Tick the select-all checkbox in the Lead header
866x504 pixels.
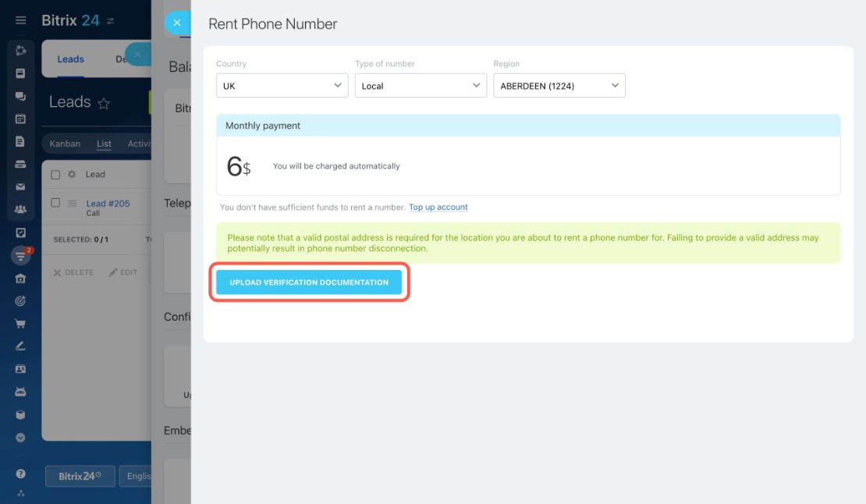[55, 175]
